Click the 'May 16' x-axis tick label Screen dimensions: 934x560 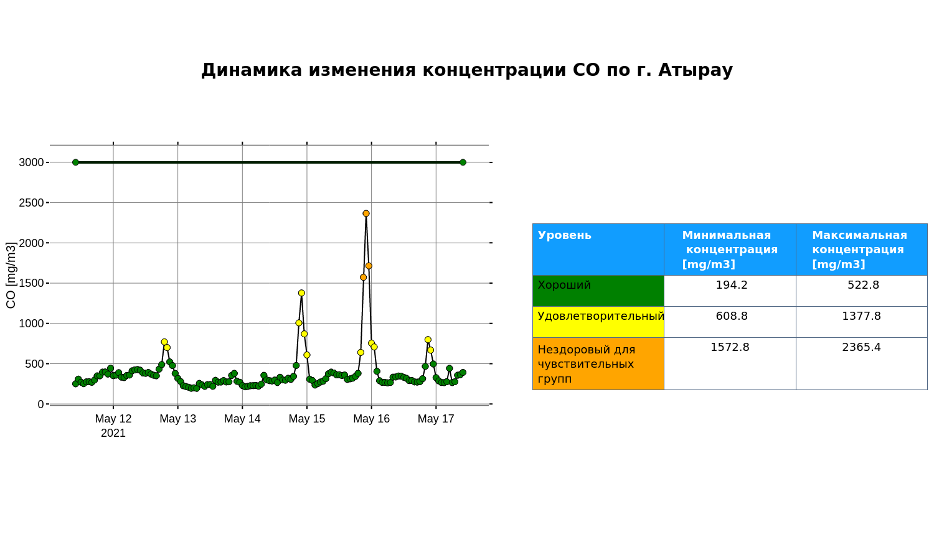[372, 419]
